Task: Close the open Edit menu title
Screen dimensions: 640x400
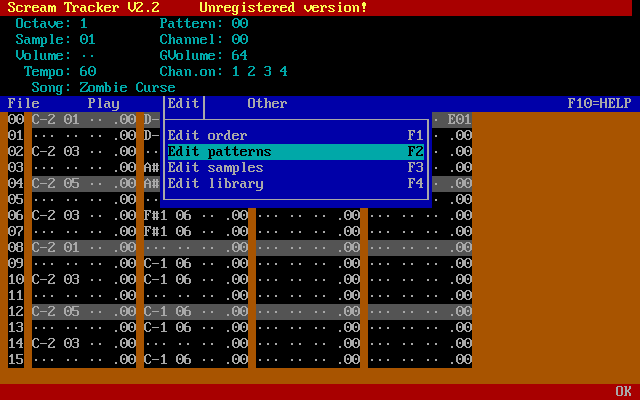Action: point(183,103)
